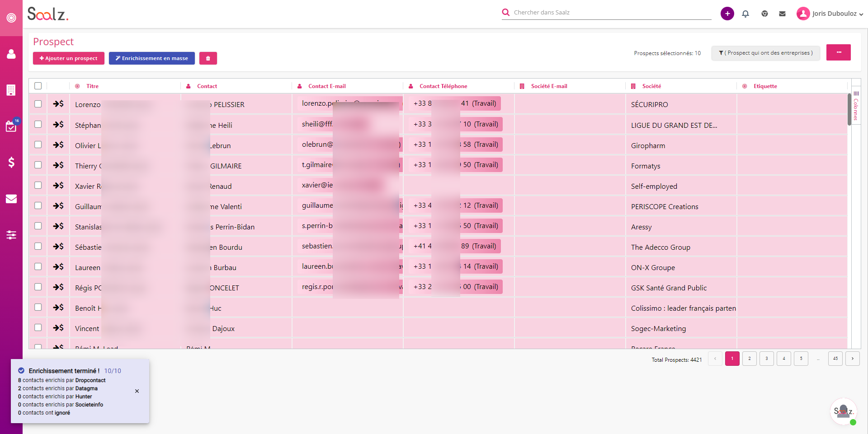Open the prospect filter dropdown

pyautogui.click(x=766, y=53)
